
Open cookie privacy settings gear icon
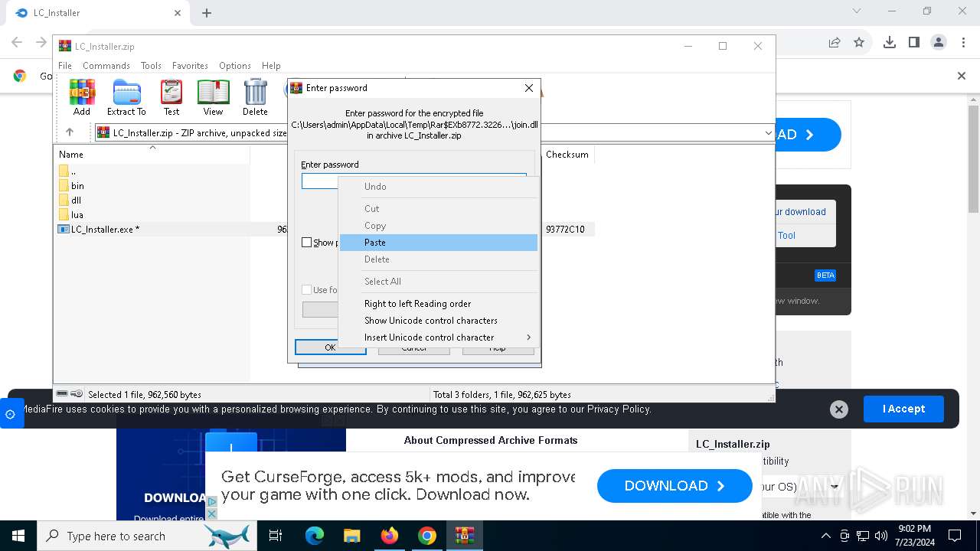[11, 414]
